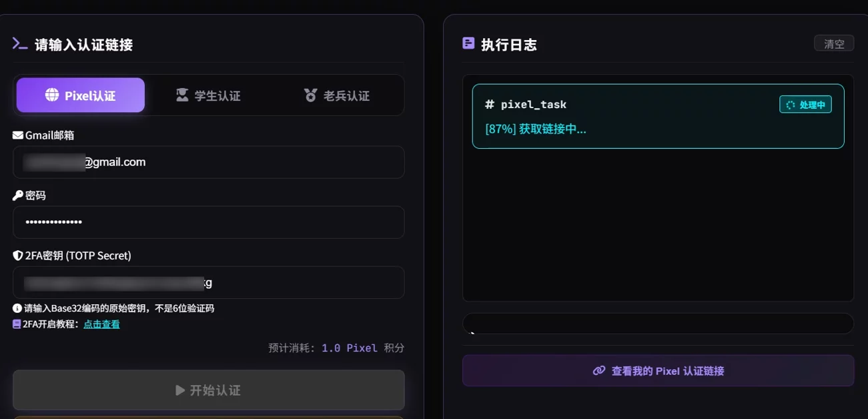Focus the Gmail email input field
Viewport: 868px width, 419px height.
(208, 162)
